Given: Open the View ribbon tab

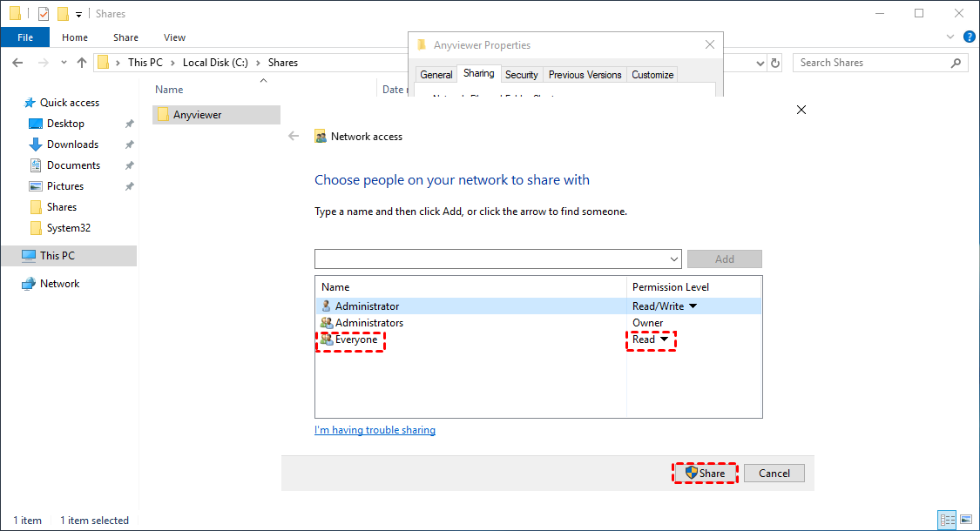Looking at the screenshot, I should pos(174,37).
